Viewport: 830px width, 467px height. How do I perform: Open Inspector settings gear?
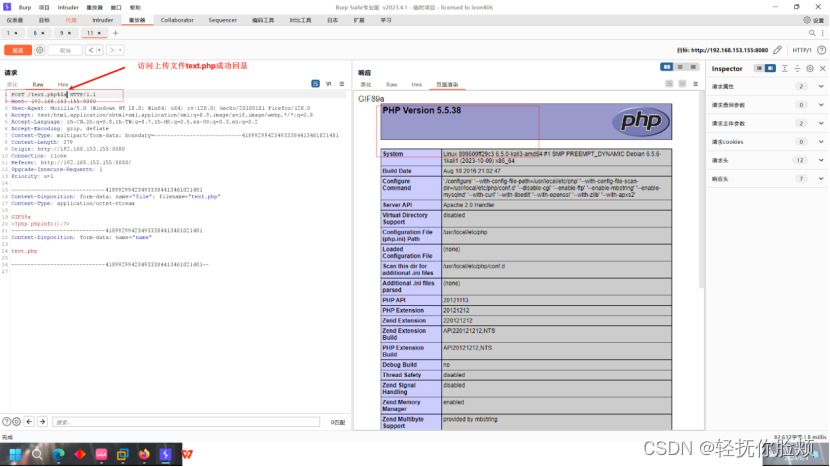(810, 68)
